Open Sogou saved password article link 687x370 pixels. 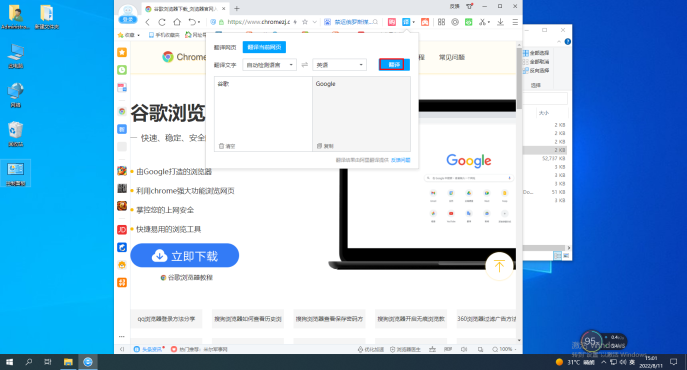pyautogui.click(x=329, y=319)
